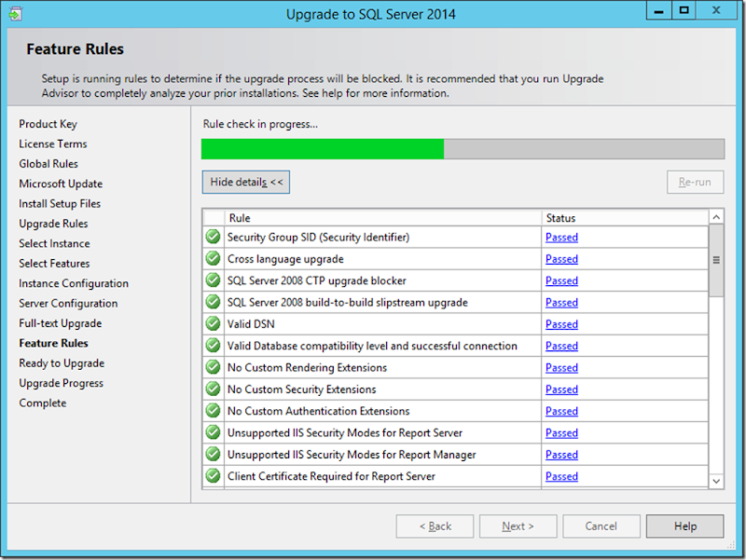The image size is (746, 560).
Task: Open Passed link for No Custom Authentication Extensions
Action: point(561,411)
